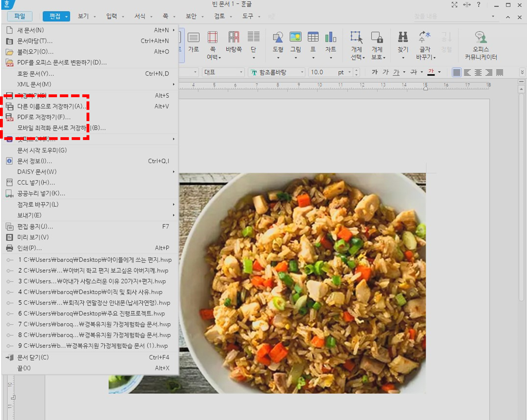Choose 공공누리 넣기(K)... entry
The width and height of the screenshot is (527, 420).
pos(90,193)
